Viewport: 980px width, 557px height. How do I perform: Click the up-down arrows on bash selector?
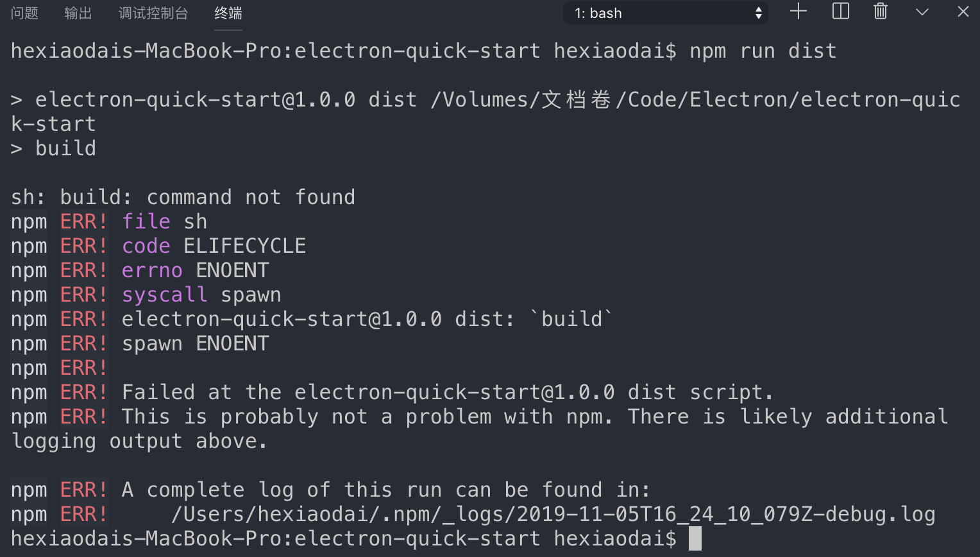[758, 13]
